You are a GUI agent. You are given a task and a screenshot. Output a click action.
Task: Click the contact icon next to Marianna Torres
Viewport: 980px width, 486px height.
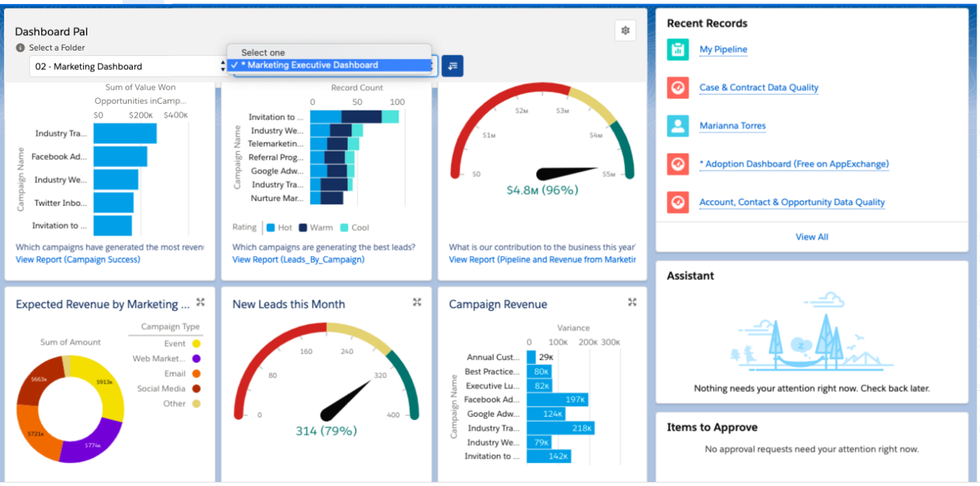coord(678,125)
